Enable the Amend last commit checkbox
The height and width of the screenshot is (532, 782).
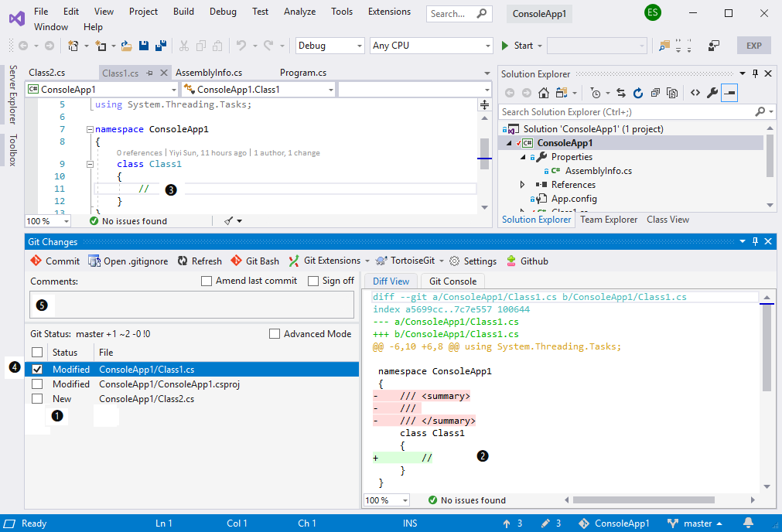205,281
